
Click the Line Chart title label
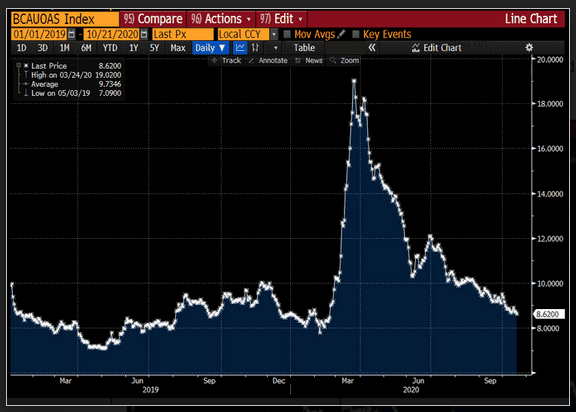531,19
